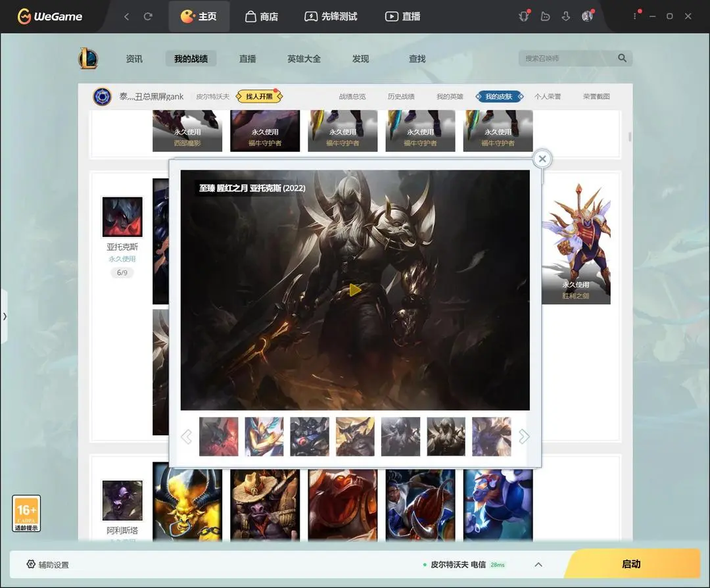The height and width of the screenshot is (588, 710).
Task: Open the user avatar in the top bar
Action: click(x=587, y=16)
